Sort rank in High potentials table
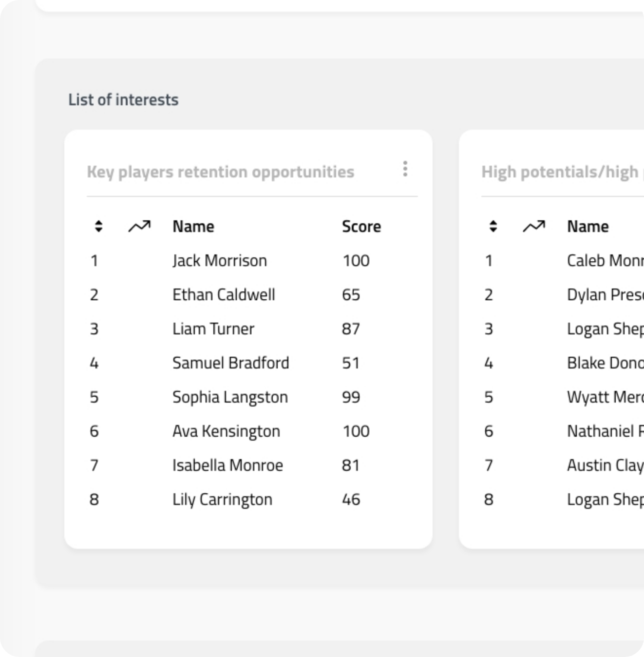 (x=493, y=226)
